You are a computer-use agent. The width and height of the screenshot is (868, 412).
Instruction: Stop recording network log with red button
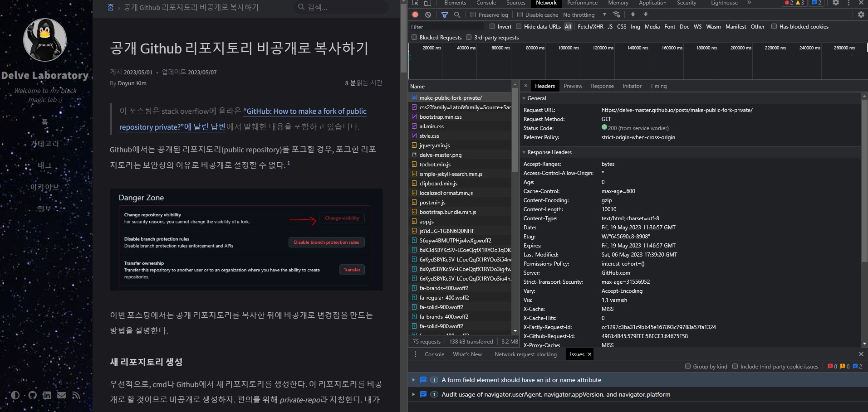(x=415, y=15)
